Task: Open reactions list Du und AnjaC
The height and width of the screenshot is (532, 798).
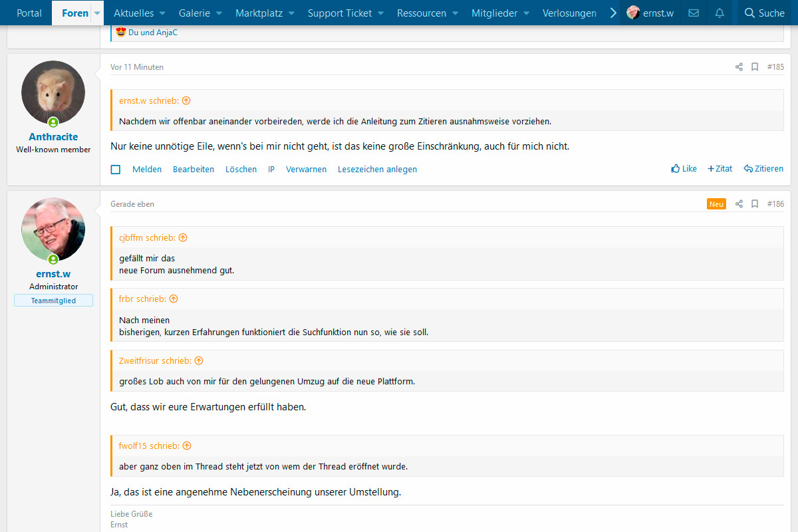Action: [153, 32]
